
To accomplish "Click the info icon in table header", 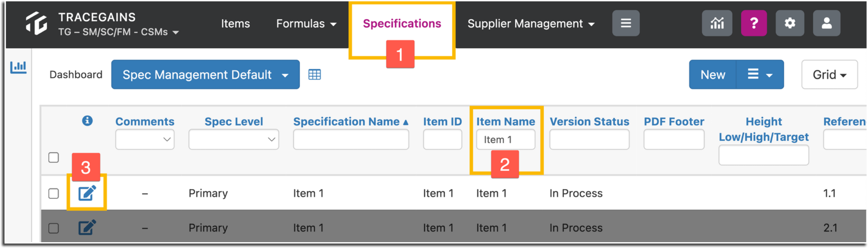I will click(87, 120).
